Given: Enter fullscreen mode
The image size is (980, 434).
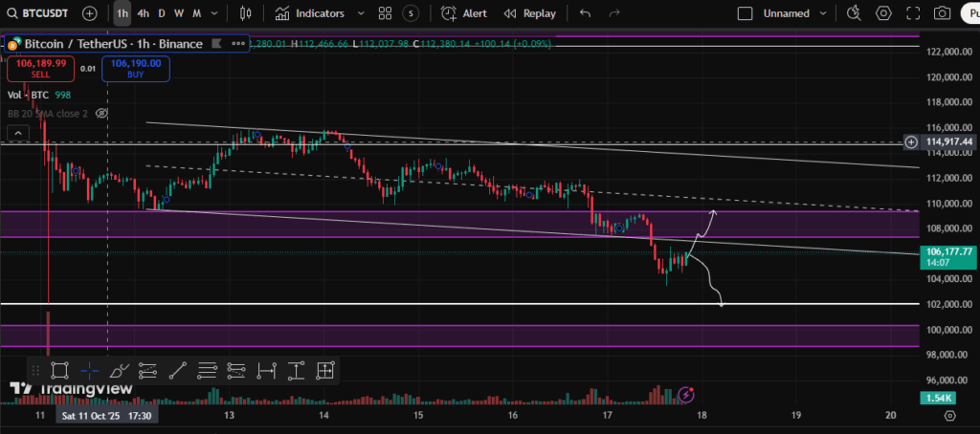Looking at the screenshot, I should pyautogui.click(x=913, y=13).
